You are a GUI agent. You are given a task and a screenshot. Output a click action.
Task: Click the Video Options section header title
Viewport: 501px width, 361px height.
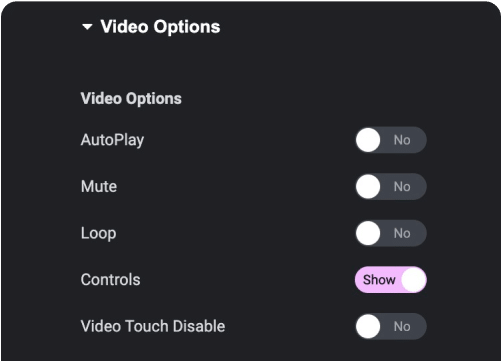[160, 27]
